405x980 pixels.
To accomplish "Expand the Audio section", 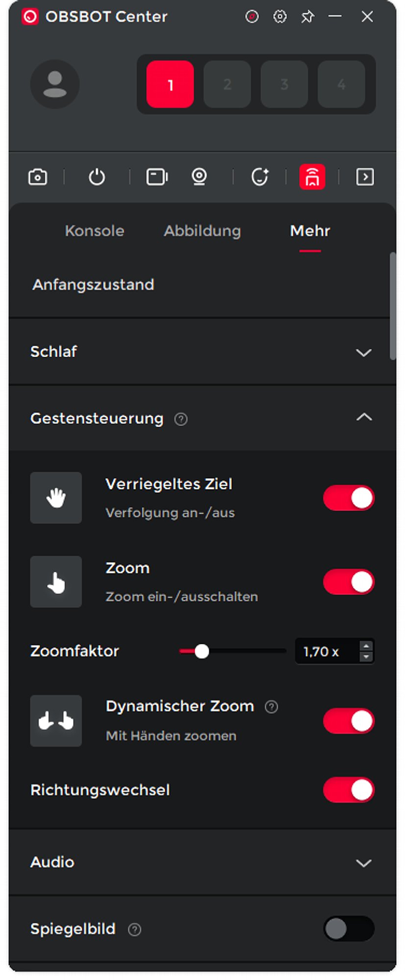I will 363,863.
